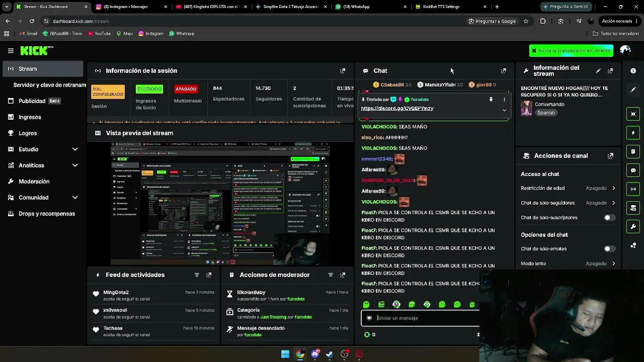Toggle the chat bubble icon in right sidebar
The image size is (644, 362).
tap(633, 170)
